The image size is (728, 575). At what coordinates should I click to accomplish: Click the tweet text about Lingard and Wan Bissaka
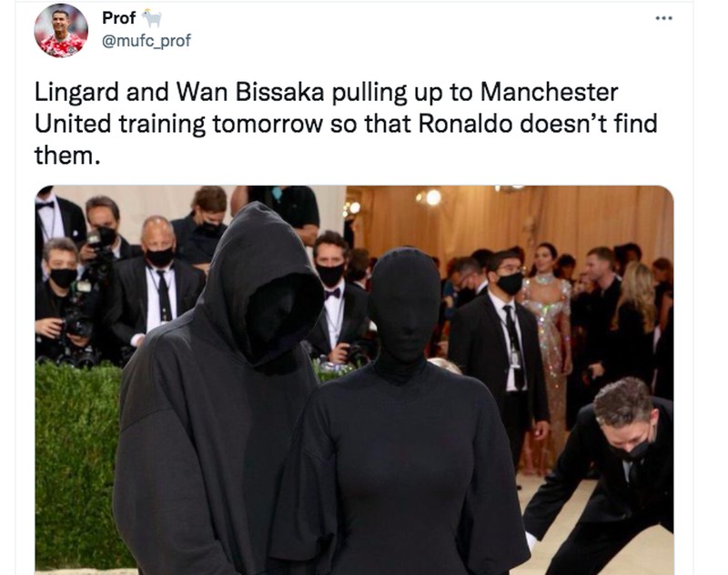346,123
